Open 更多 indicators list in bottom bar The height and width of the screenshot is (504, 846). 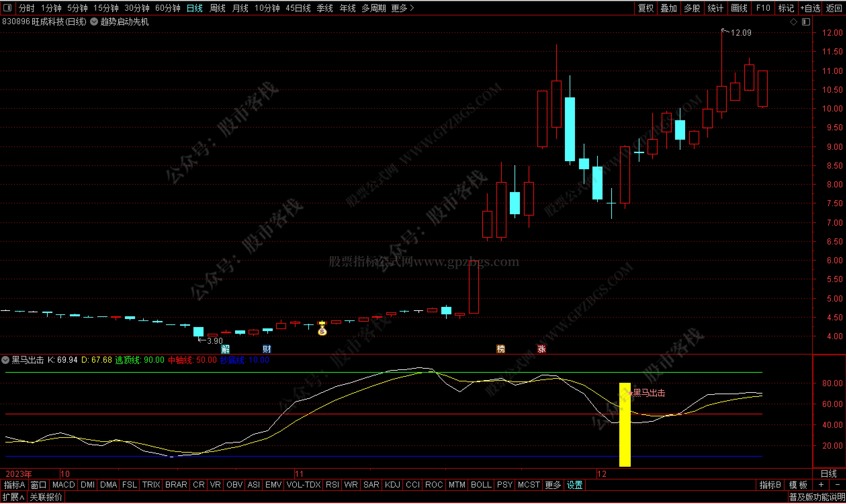(x=553, y=485)
